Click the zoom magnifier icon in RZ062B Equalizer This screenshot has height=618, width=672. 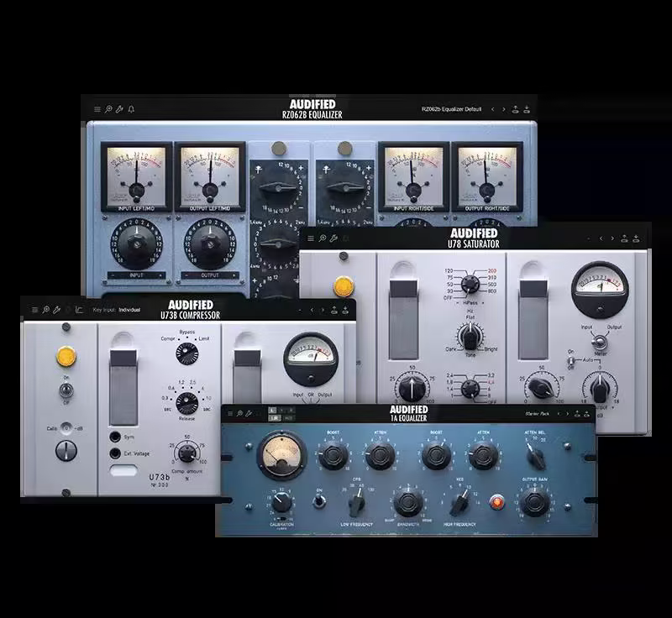tap(108, 110)
